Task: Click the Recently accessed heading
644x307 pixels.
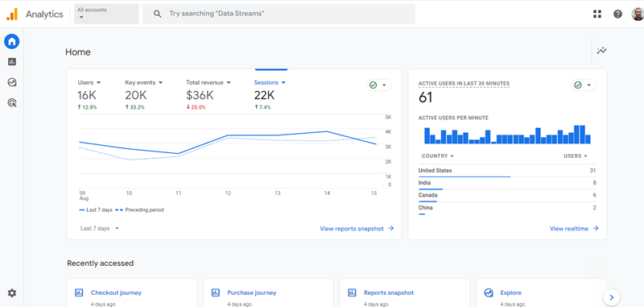Action: (100, 263)
